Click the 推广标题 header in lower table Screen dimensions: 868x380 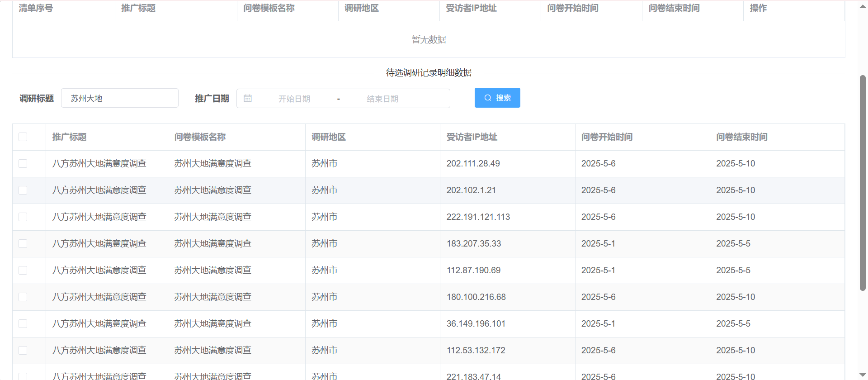[x=69, y=137]
